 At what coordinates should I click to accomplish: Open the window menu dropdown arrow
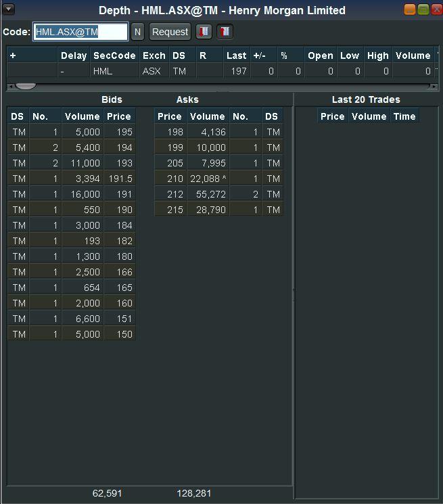pyautogui.click(x=8, y=9)
